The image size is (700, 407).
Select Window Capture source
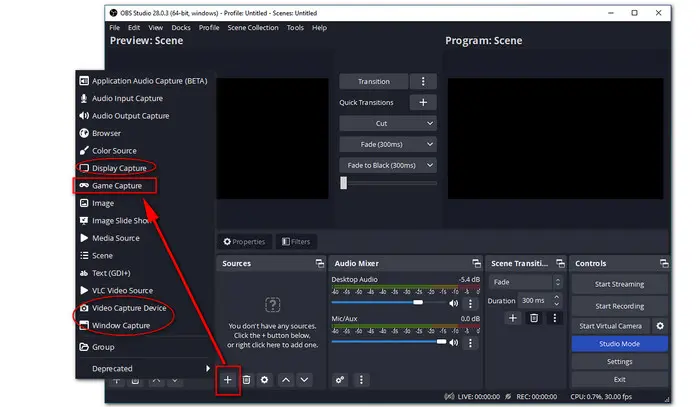(x=144, y=325)
